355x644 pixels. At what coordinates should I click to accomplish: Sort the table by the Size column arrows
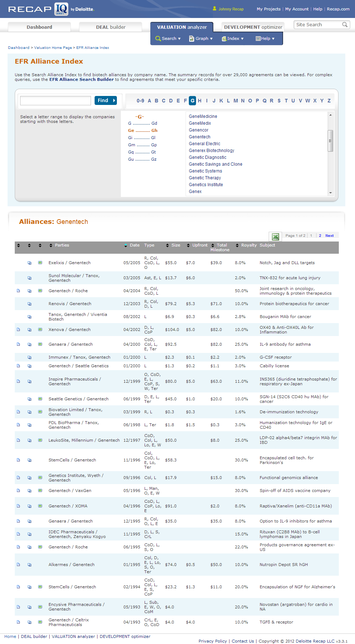point(167,245)
